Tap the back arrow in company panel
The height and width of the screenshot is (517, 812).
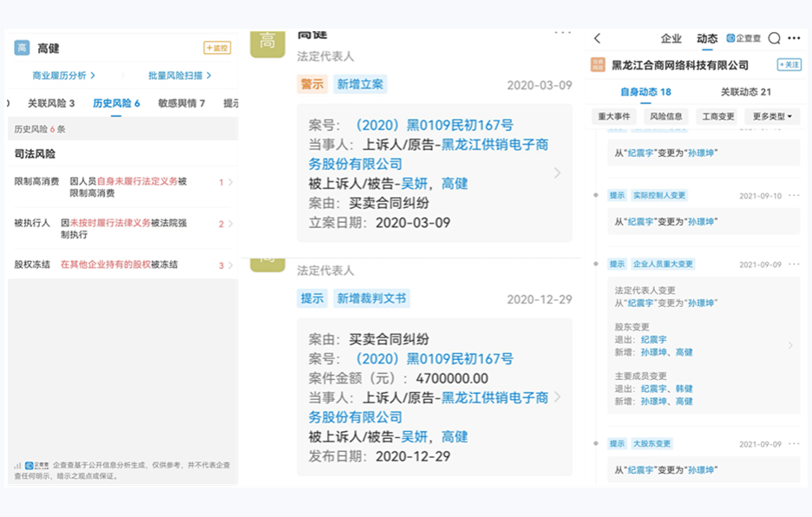(597, 39)
